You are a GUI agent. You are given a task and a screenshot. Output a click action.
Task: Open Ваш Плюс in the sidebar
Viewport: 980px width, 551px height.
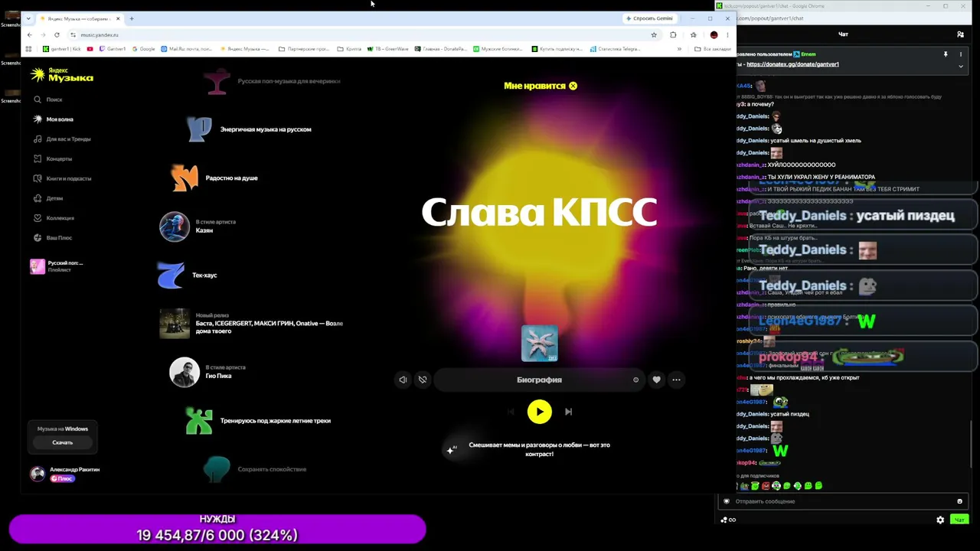pos(53,238)
